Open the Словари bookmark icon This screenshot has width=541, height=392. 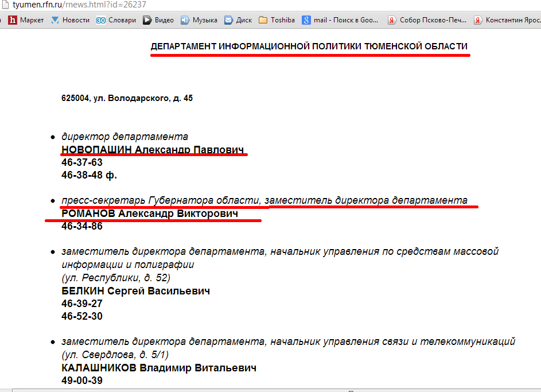[x=101, y=20]
